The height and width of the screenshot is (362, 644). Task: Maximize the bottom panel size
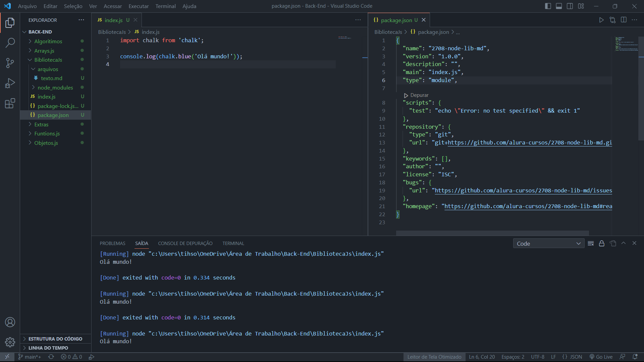coord(624,243)
